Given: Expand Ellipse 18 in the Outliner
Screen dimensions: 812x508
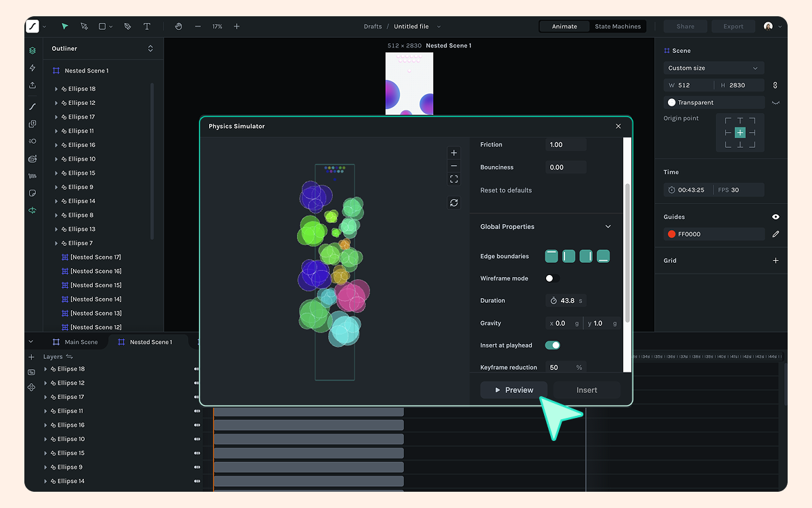Looking at the screenshot, I should [x=56, y=89].
